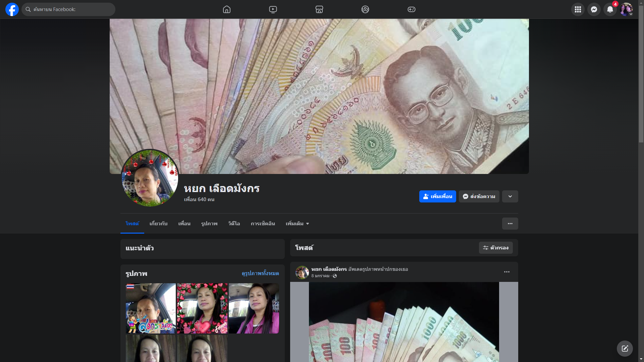Expand the chevron next to ส่งข้อความ
This screenshot has height=362, width=644.
[x=510, y=196]
